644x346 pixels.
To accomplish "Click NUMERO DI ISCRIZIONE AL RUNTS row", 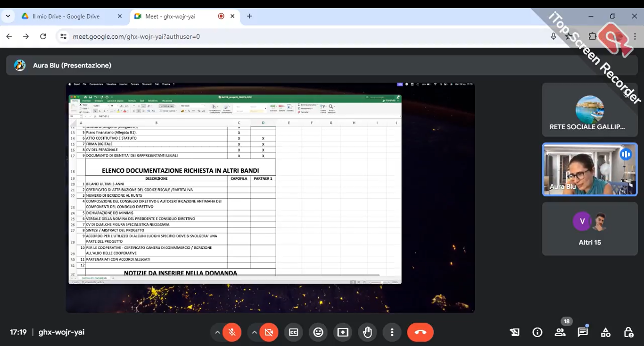I will [x=157, y=195].
